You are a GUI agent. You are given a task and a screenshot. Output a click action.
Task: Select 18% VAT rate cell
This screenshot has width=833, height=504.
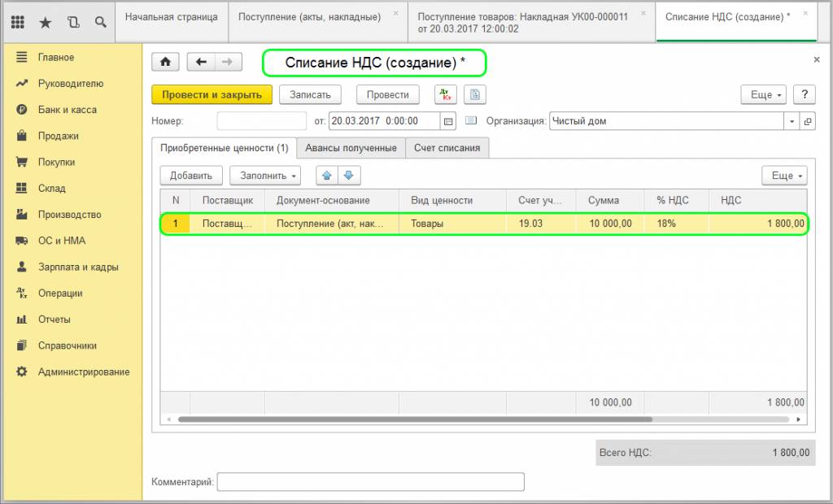point(676,224)
